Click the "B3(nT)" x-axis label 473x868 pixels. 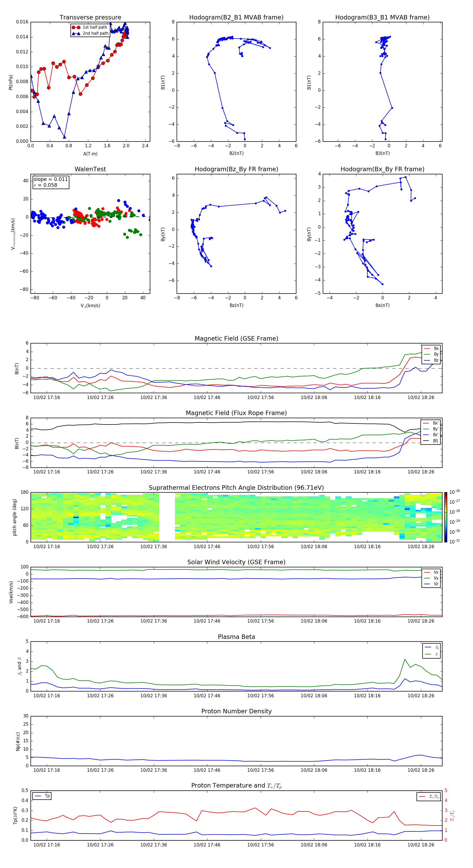(382, 153)
